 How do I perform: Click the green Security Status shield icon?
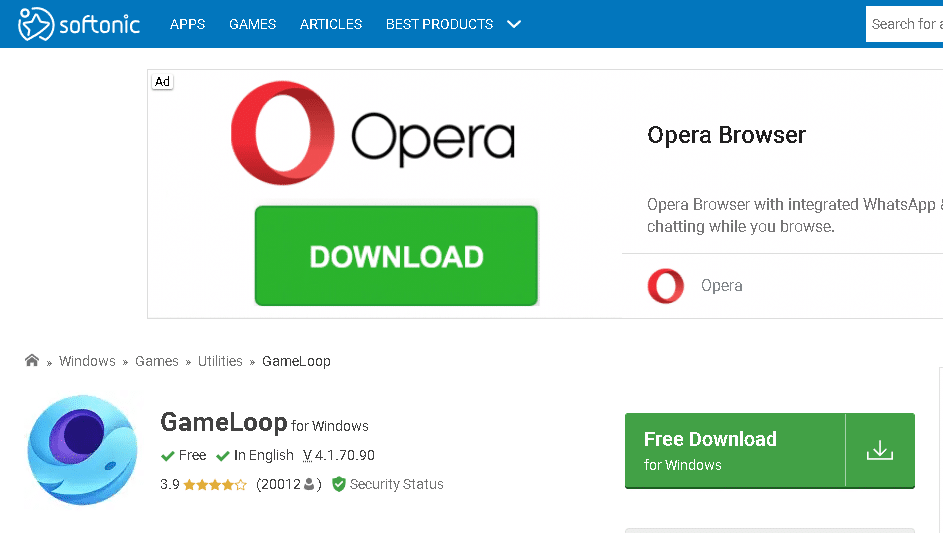click(339, 484)
